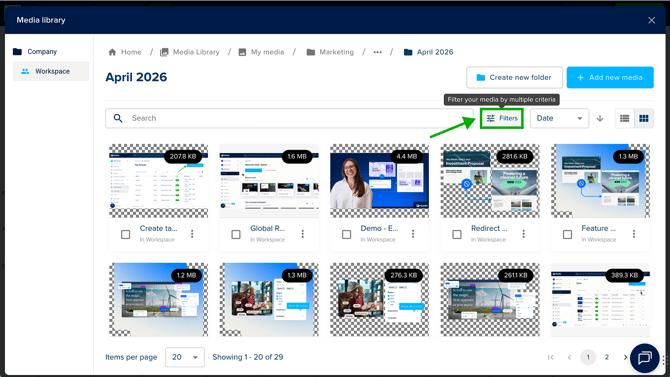Close the Media library dialog

point(651,20)
